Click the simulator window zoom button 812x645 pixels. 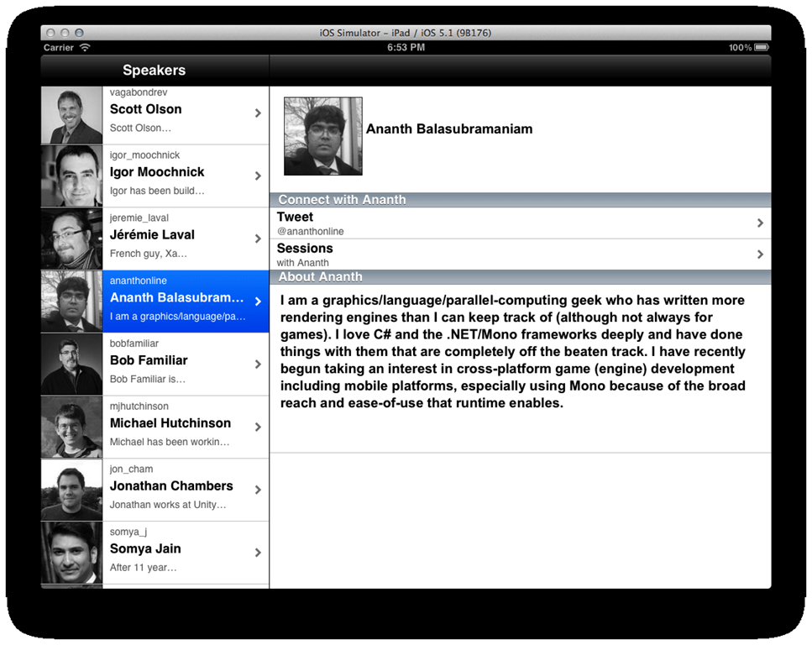79,33
